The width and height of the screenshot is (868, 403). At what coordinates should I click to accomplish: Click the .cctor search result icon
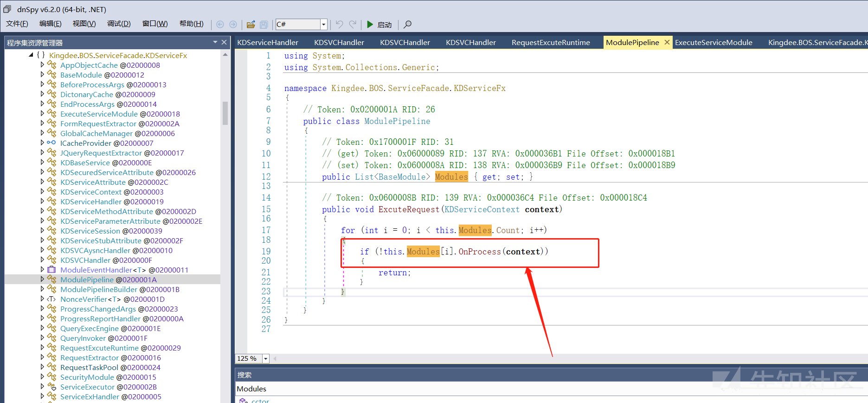tap(244, 400)
